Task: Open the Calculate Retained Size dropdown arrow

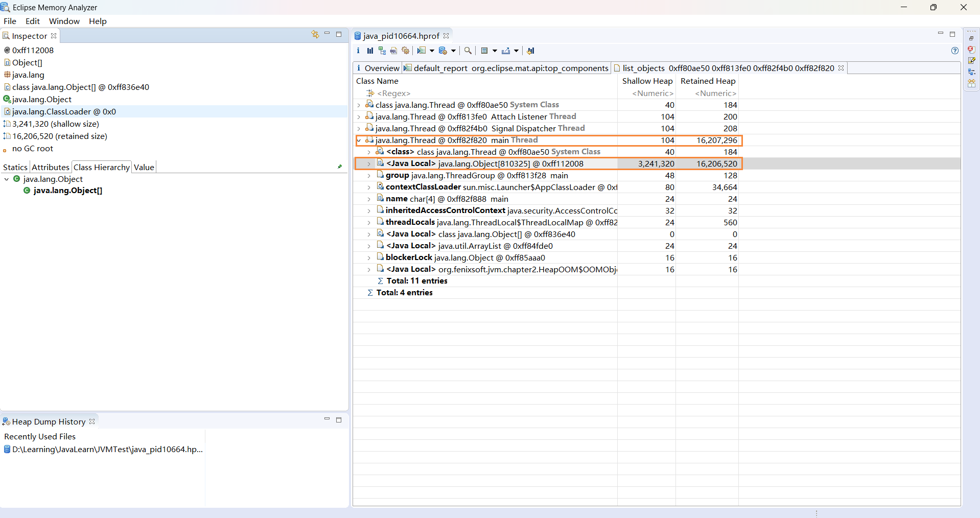Action: (x=495, y=51)
